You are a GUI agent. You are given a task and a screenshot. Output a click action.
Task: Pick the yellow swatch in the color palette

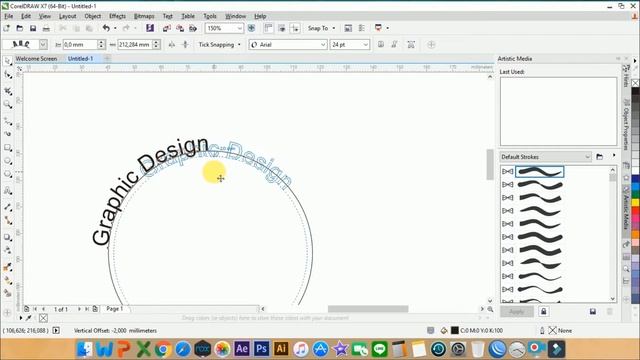click(x=636, y=203)
